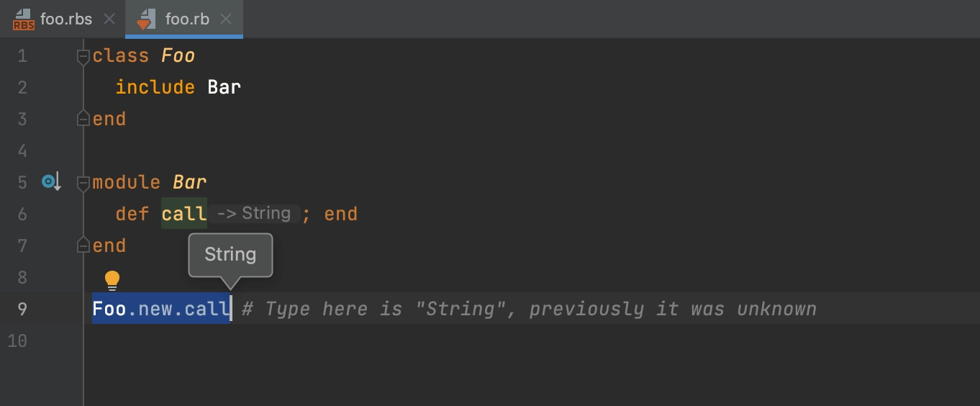The height and width of the screenshot is (406, 980).
Task: Click the Ruby file icon on foo.rb tab
Action: (x=146, y=19)
